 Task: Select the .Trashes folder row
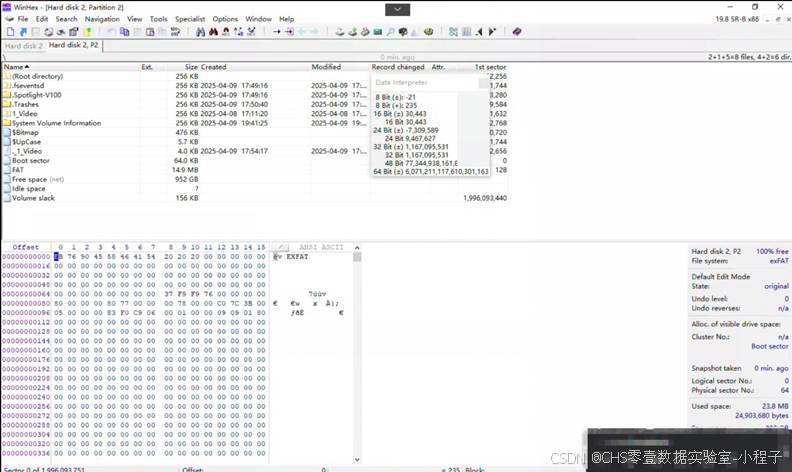click(255, 104)
